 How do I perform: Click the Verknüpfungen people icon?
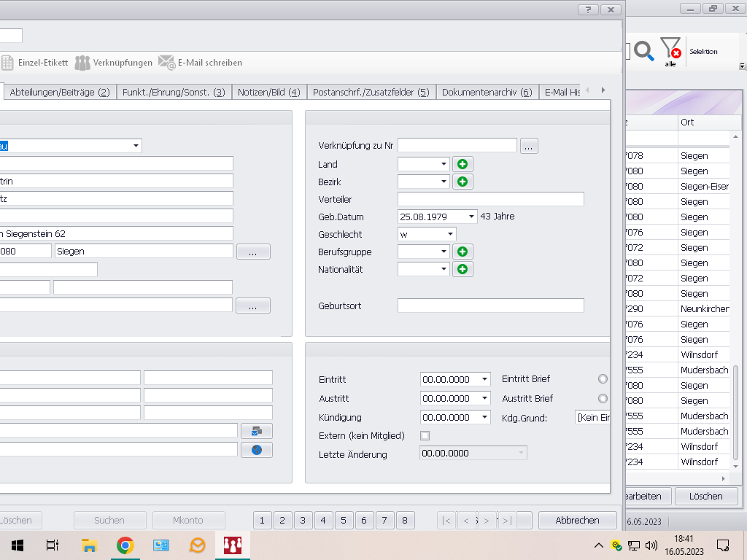tap(83, 63)
